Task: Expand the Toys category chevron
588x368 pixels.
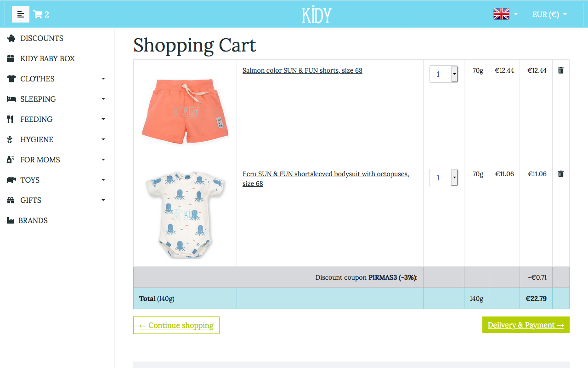Action: click(x=103, y=180)
